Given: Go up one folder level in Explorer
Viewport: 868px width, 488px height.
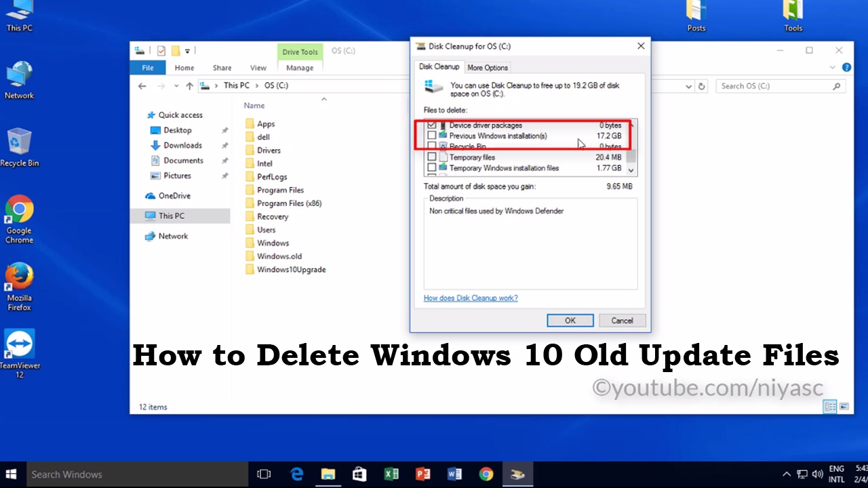Looking at the screenshot, I should (x=190, y=86).
